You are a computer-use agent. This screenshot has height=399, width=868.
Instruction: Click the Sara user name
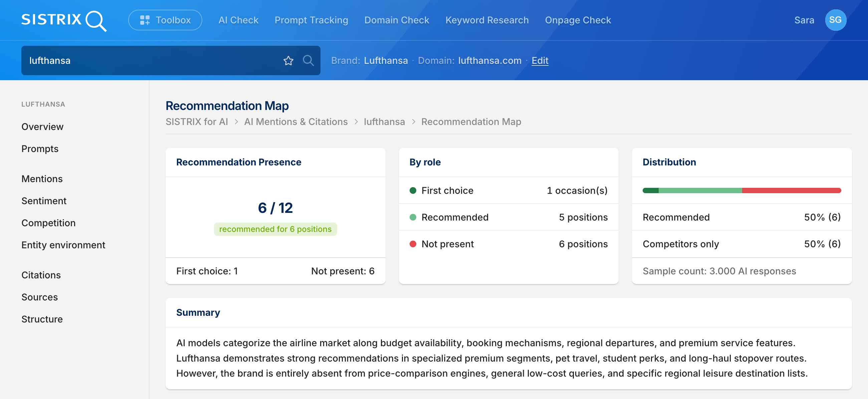pyautogui.click(x=804, y=20)
